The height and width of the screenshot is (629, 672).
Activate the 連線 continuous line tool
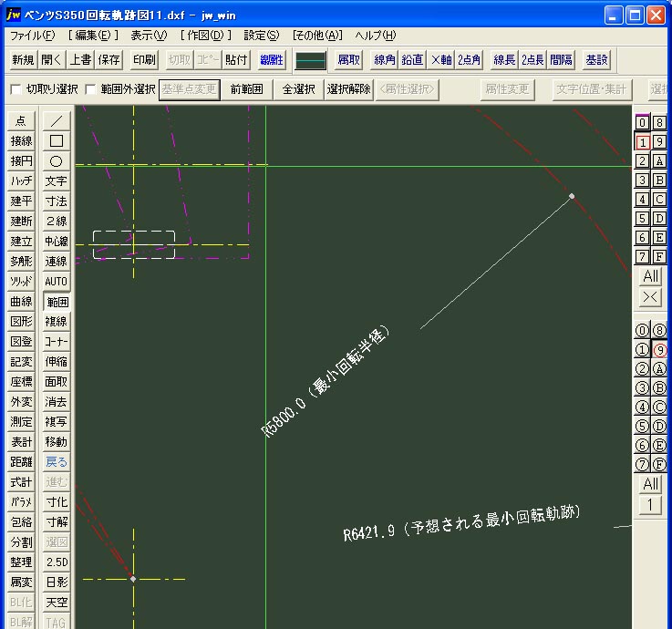tap(57, 262)
